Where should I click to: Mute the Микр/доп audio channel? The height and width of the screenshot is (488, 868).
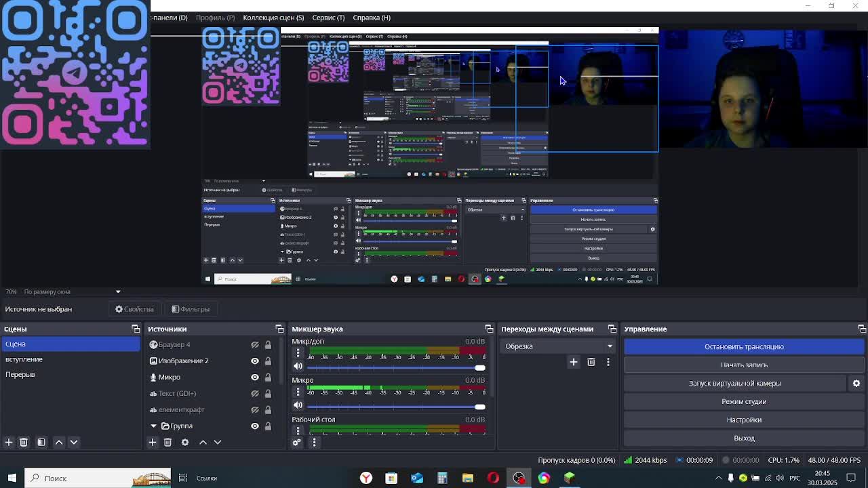coord(298,367)
